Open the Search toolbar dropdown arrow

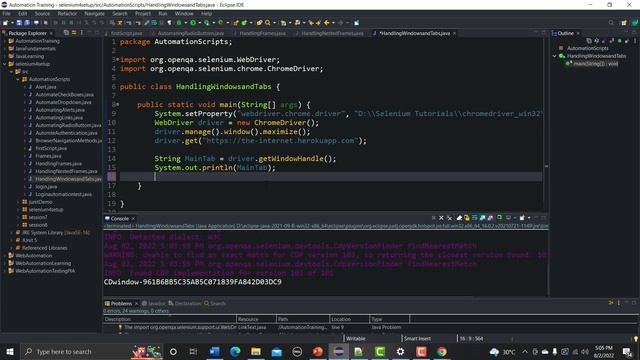274,23
